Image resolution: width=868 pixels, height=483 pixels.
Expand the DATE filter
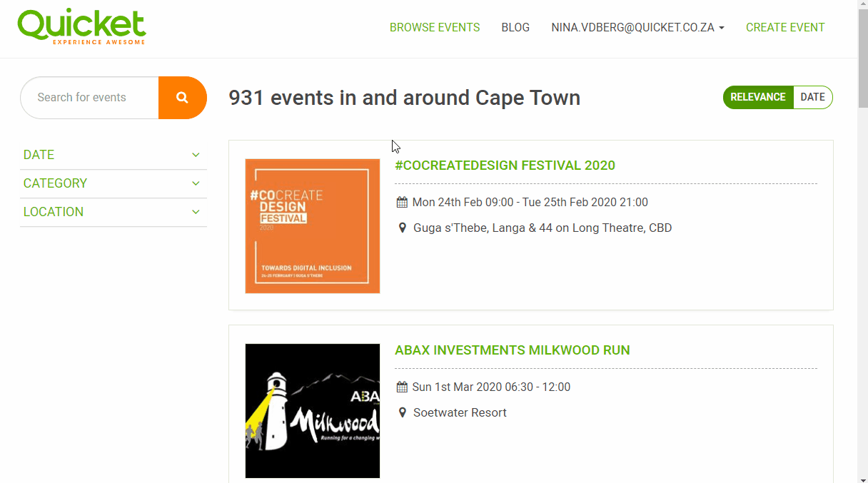(113, 155)
